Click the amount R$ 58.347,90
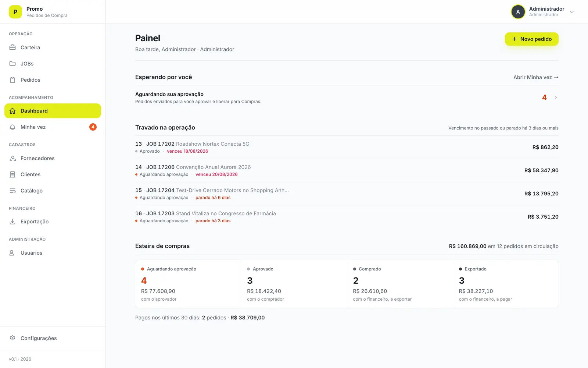This screenshot has height=368, width=588. pyautogui.click(x=541, y=170)
